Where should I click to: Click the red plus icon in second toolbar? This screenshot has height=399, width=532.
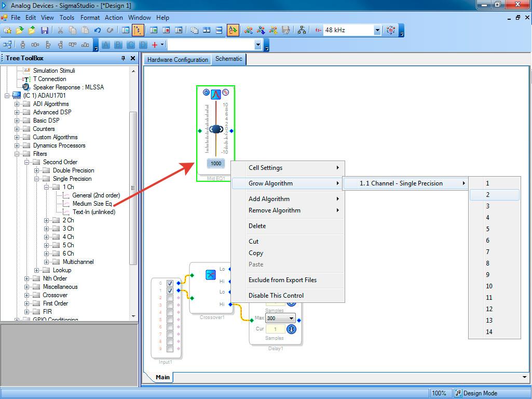tap(154, 45)
